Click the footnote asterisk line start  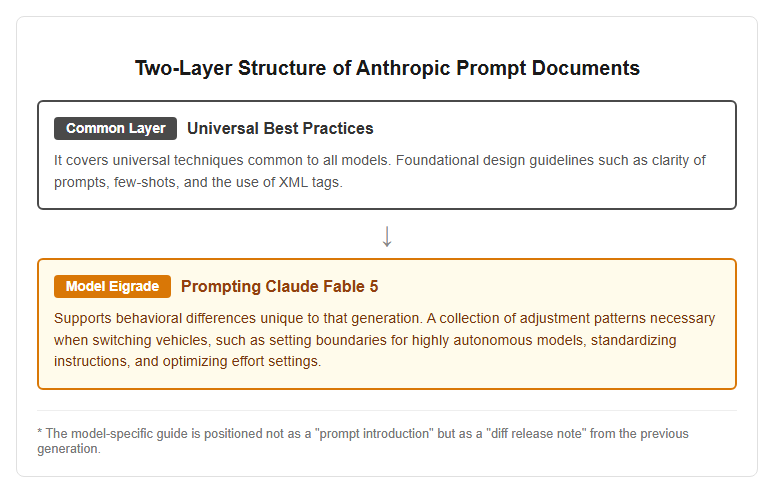(39, 433)
